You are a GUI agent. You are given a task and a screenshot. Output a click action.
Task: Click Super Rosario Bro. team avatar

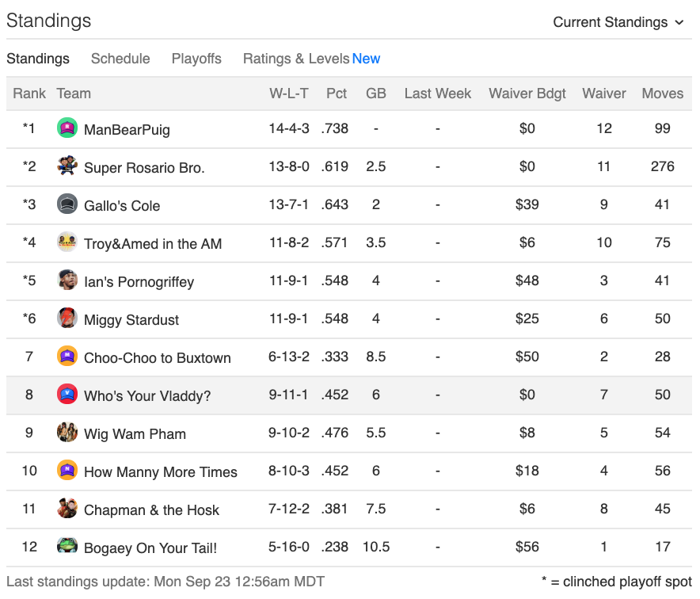pyautogui.click(x=67, y=166)
